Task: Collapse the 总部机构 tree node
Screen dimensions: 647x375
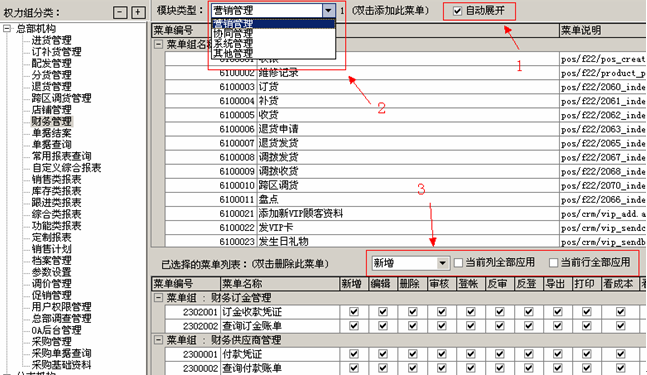Action: (x=7, y=28)
